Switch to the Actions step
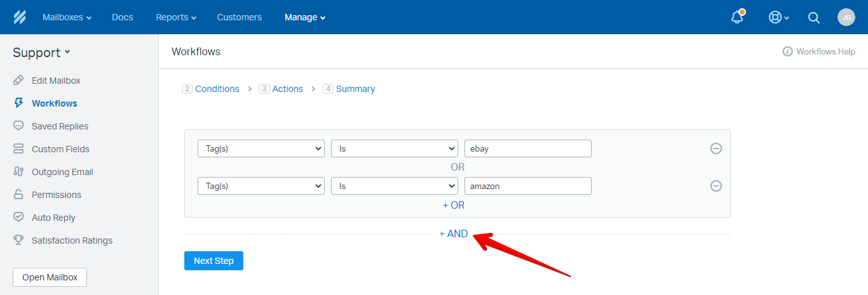 click(x=281, y=89)
